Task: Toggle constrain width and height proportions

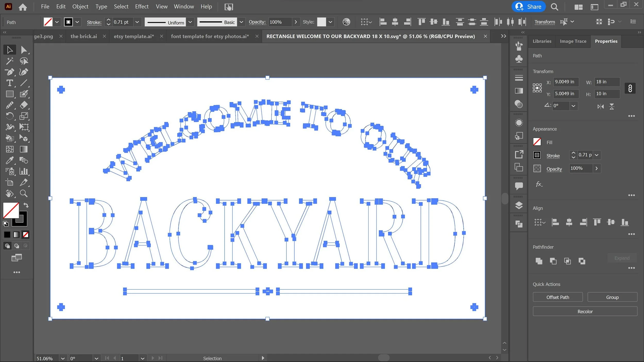Action: coord(630,89)
